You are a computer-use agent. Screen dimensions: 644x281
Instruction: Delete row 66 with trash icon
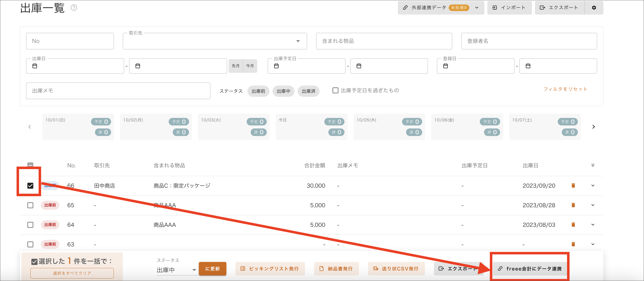tap(573, 185)
